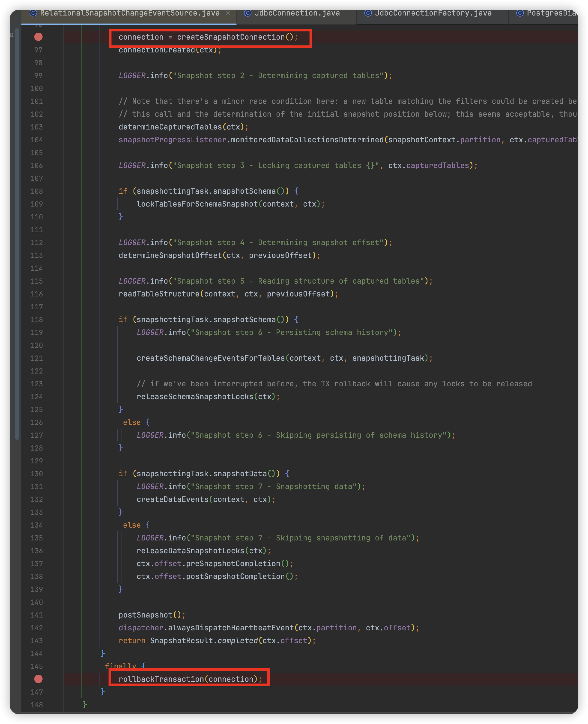The image size is (588, 724).
Task: Click the finally keyword on line 145
Action: [121, 666]
